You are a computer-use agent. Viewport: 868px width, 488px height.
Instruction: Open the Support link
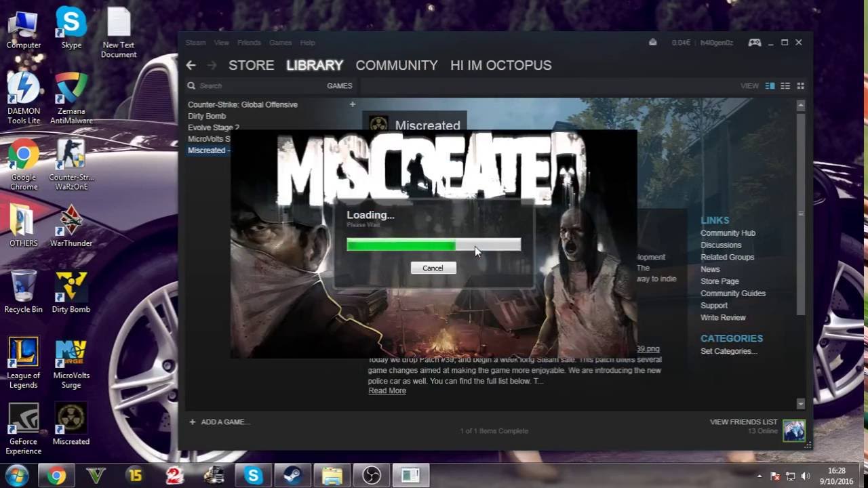[x=714, y=306]
